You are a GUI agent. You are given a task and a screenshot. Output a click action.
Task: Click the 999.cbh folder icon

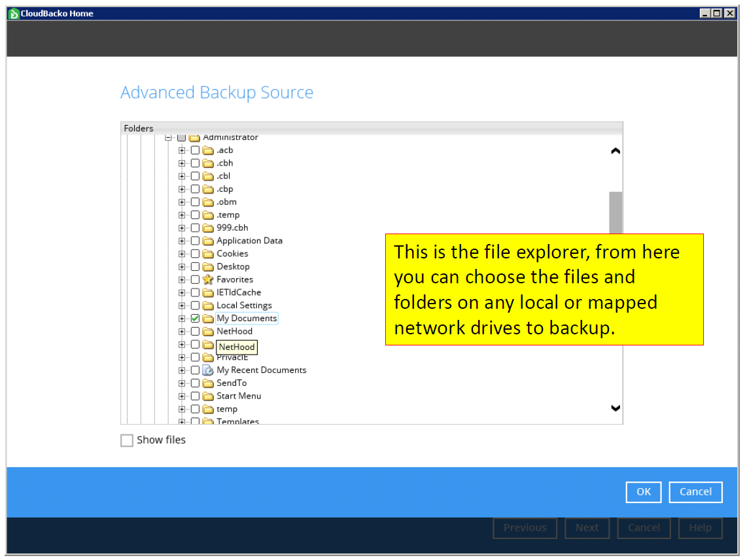208,228
